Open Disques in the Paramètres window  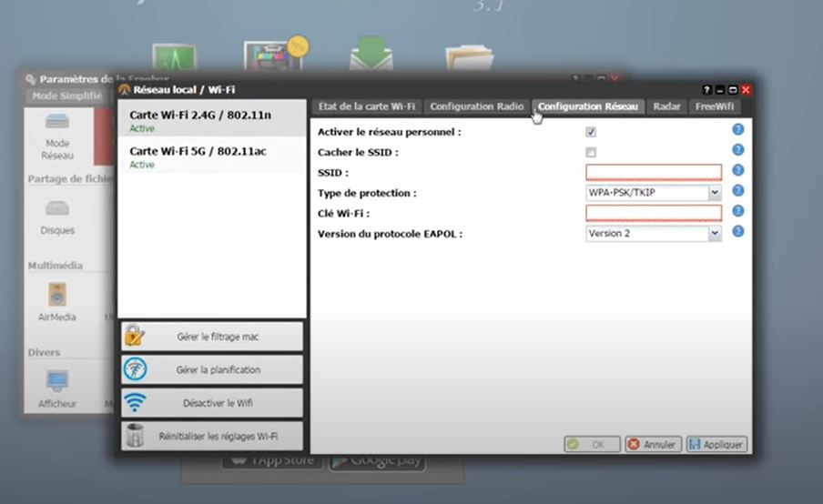click(x=57, y=217)
